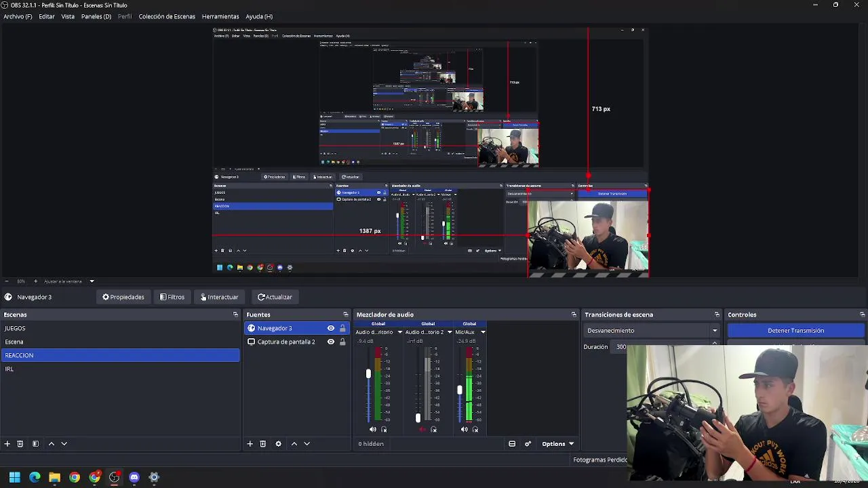Mute the Audio d...ritorio channel
This screenshot has width=868, height=488.
coord(372,429)
